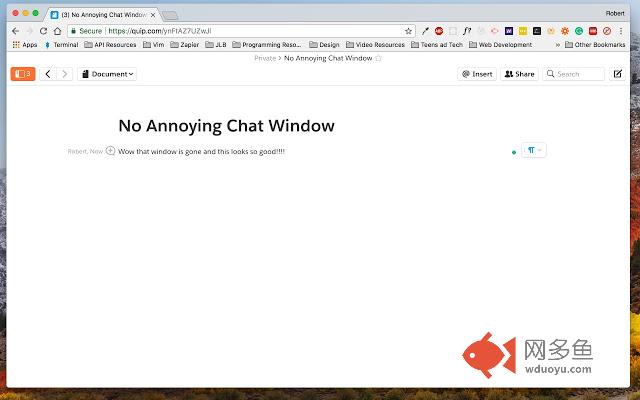Image resolution: width=640 pixels, height=400 pixels.
Task: Click the faded white square extension icon
Action: (x=453, y=31)
